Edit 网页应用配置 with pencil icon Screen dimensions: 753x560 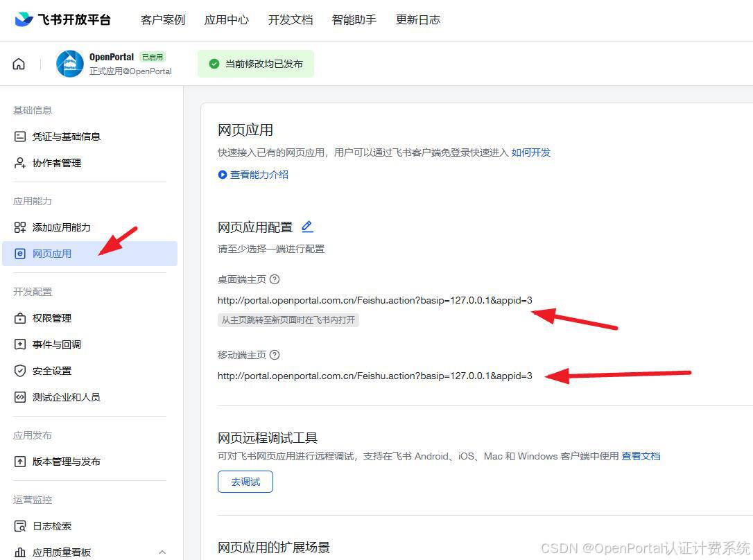tap(307, 227)
